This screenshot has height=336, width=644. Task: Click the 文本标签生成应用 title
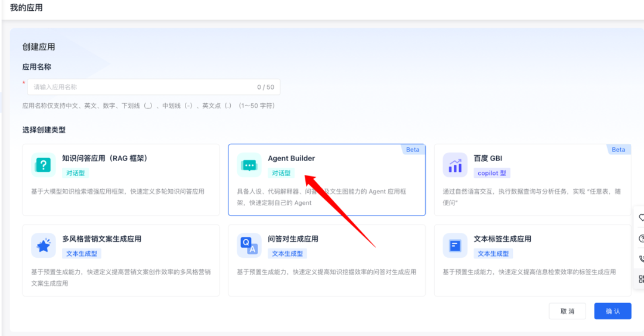[x=502, y=239]
